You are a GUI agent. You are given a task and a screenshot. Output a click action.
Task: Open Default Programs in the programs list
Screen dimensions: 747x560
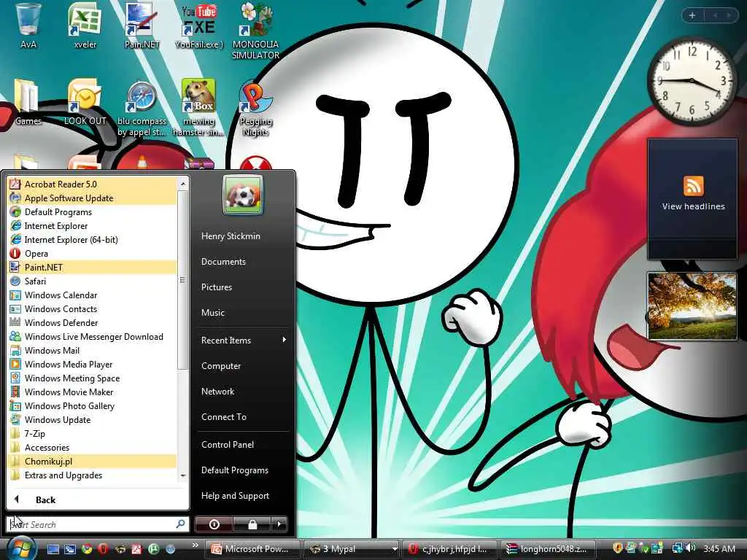[93, 212]
